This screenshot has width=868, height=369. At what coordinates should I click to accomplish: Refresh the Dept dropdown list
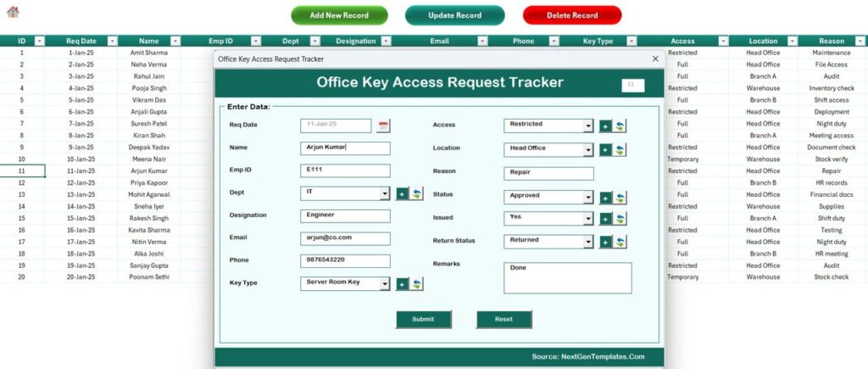click(x=417, y=194)
